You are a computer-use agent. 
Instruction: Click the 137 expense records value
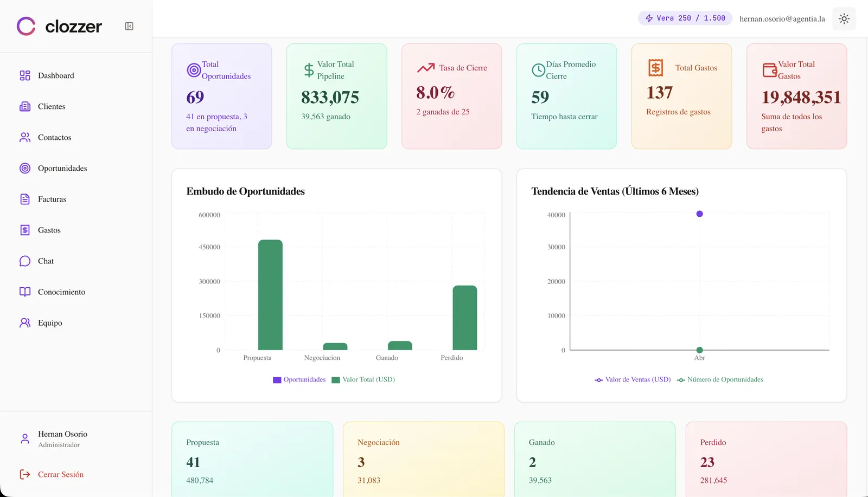(660, 93)
